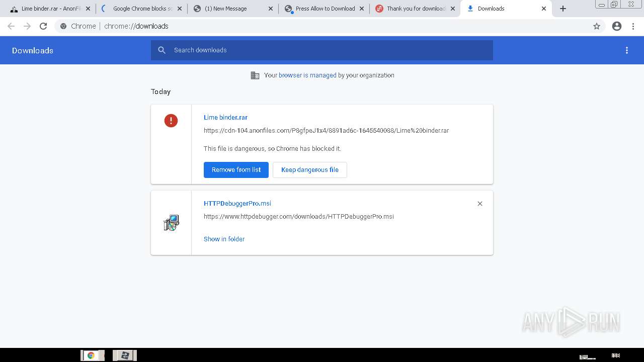
Task: Click the Downloads page title
Action: [33, 50]
